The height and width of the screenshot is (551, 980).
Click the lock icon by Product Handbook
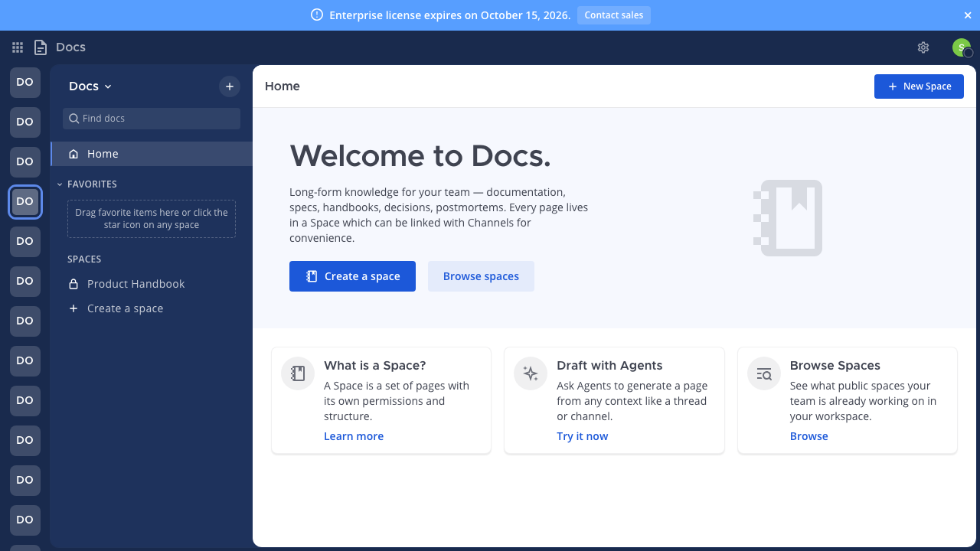click(73, 284)
